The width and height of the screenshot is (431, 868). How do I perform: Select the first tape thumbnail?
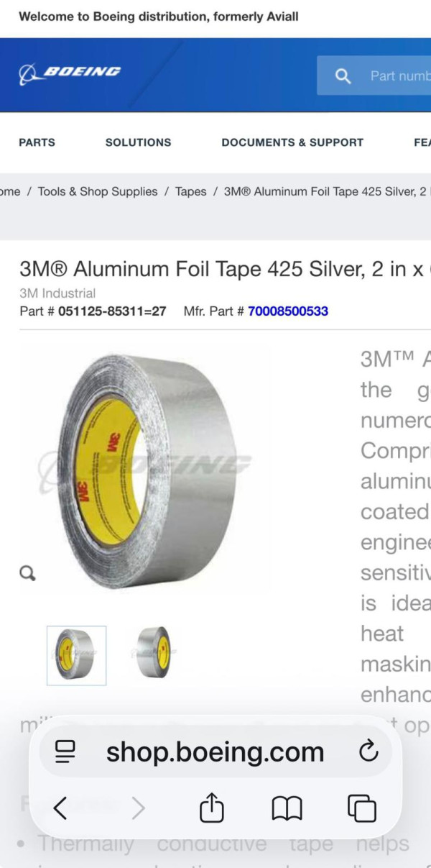click(76, 655)
